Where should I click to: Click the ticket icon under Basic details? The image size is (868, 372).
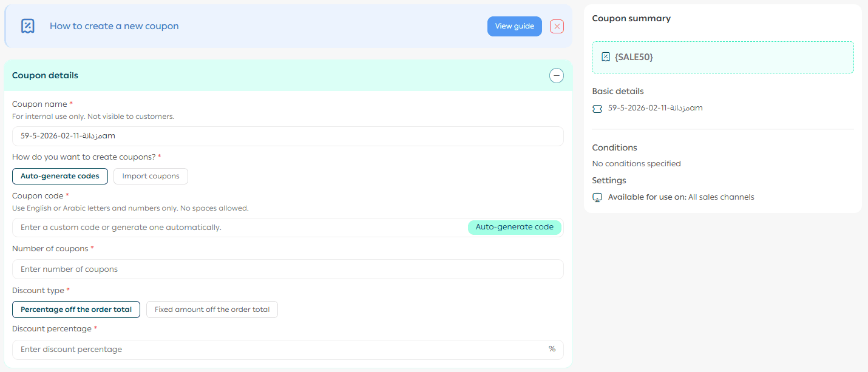click(x=597, y=109)
